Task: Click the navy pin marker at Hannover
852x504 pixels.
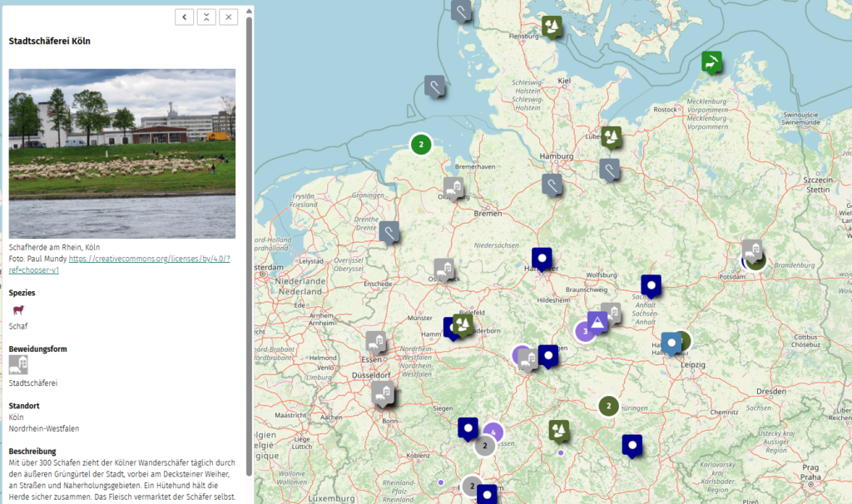Action: [x=542, y=259]
